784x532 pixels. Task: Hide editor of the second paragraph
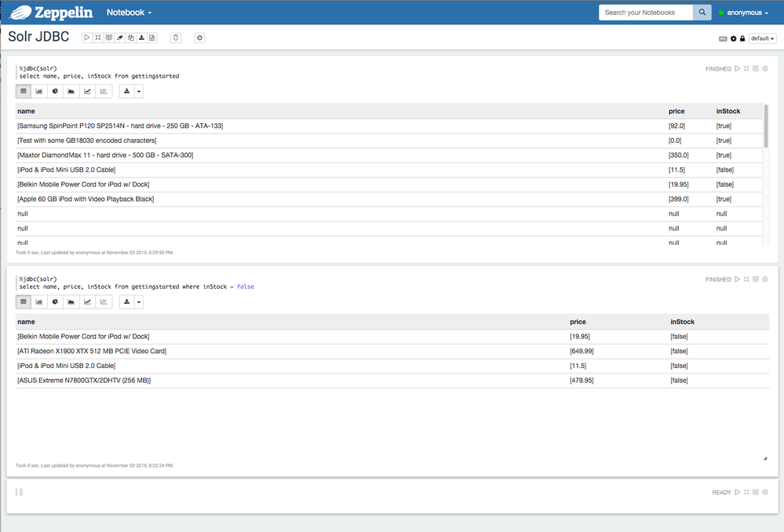(x=746, y=279)
